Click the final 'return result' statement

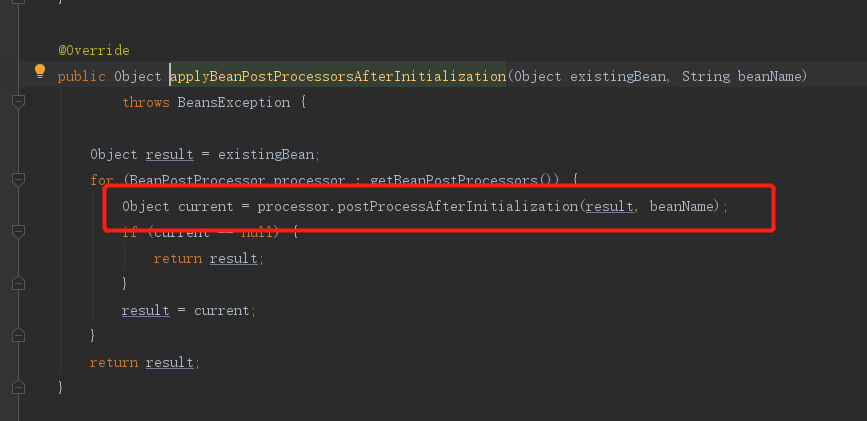tap(144, 362)
